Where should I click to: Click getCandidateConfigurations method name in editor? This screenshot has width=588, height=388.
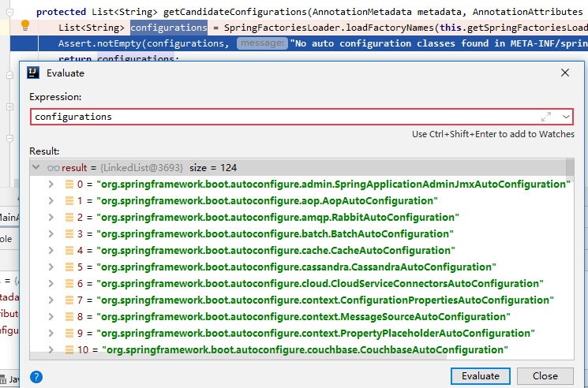235,12
